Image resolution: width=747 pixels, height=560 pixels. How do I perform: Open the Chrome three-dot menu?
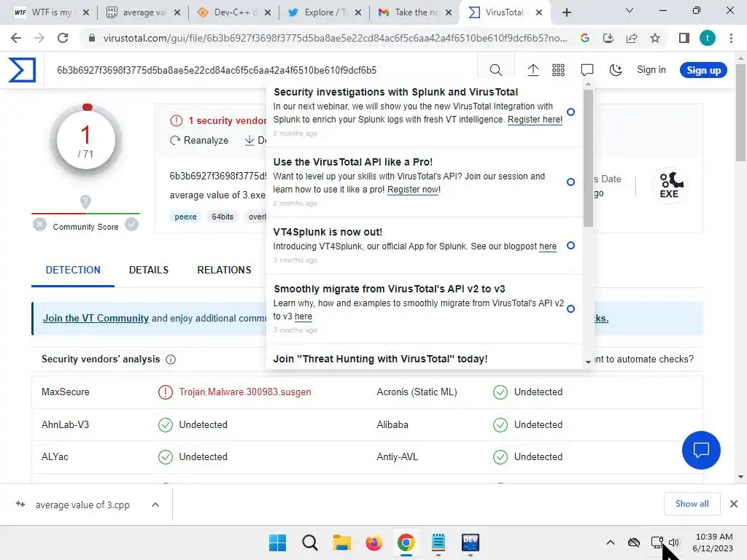(731, 38)
